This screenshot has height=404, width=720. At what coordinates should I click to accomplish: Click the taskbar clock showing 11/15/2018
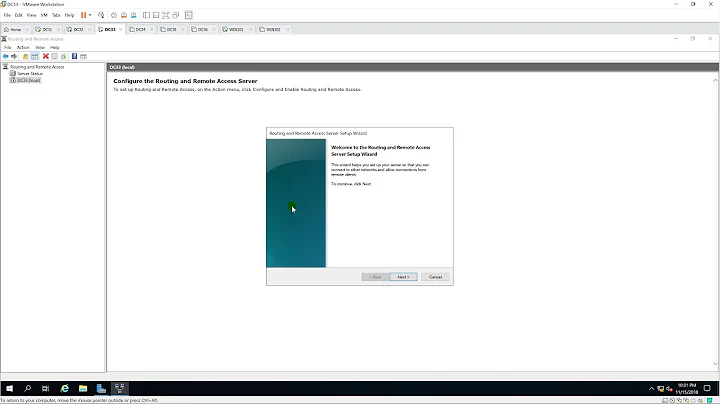[686, 389]
